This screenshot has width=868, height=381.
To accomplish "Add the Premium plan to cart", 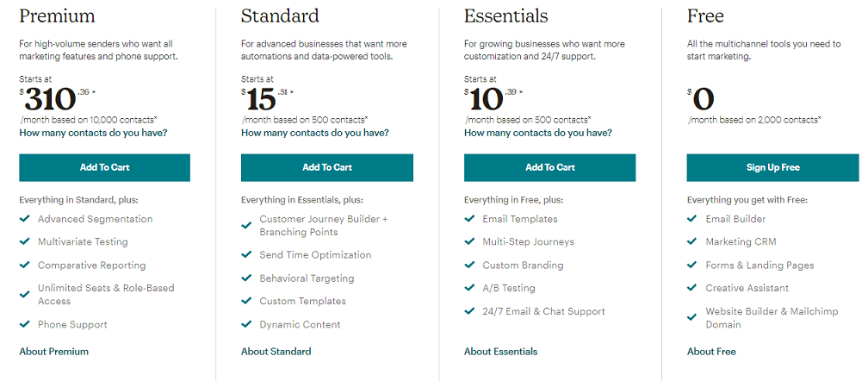I will [104, 167].
